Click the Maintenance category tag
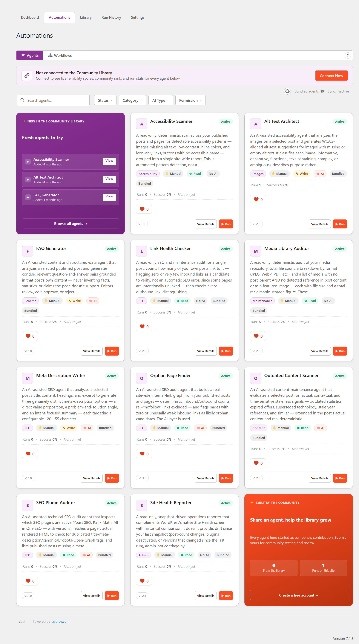The image size is (359, 644). pos(262,301)
